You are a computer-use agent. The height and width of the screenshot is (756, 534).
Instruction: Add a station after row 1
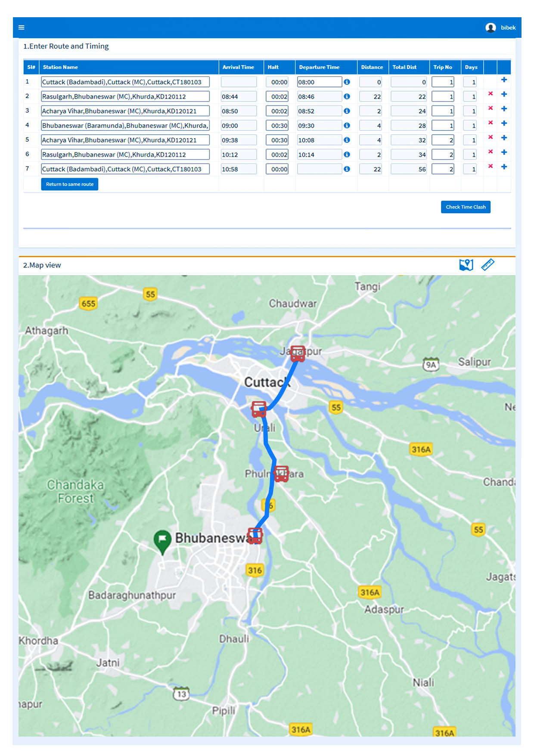coord(504,80)
